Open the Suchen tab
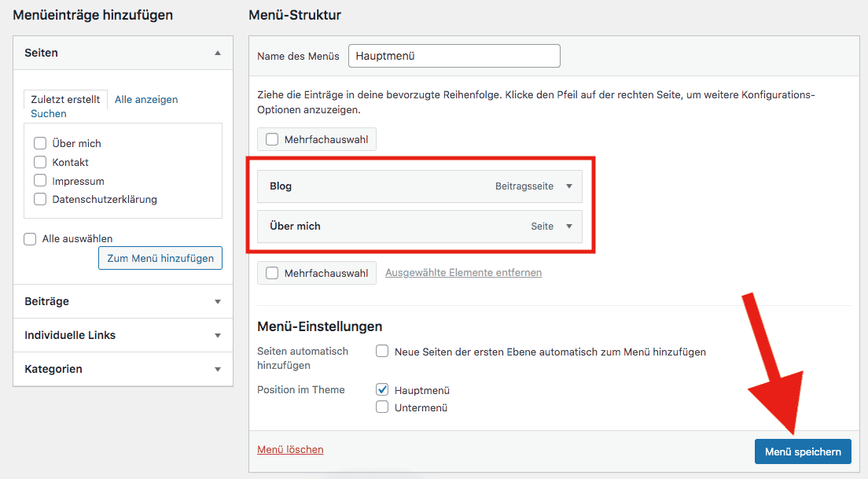This screenshot has height=479, width=868. tap(49, 113)
